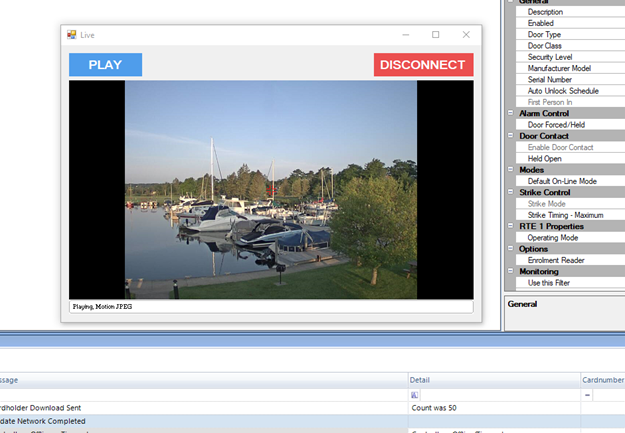Click the PLAY button in Live window

click(105, 65)
